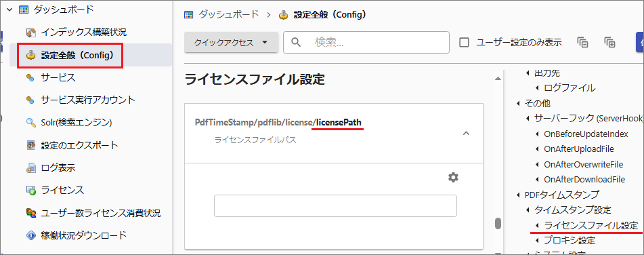Select タイムスタンプ設定 outline item

click(572, 210)
